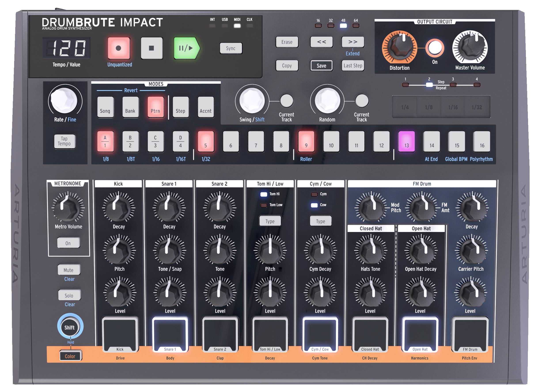Screen dimensions: 540x392
Task: Tap the Closed Hat drum pad
Action: (x=370, y=334)
